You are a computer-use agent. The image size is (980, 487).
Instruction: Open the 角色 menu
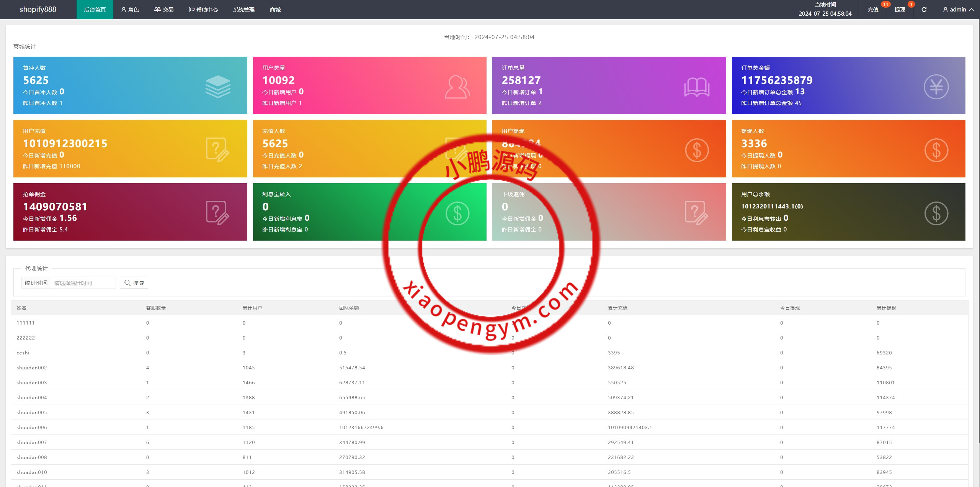[130, 10]
